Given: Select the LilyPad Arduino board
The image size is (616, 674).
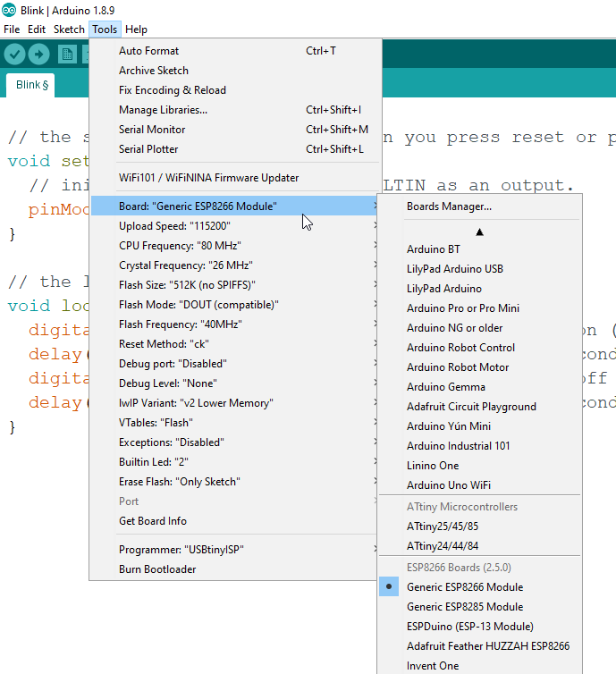Looking at the screenshot, I should tap(480, 289).
